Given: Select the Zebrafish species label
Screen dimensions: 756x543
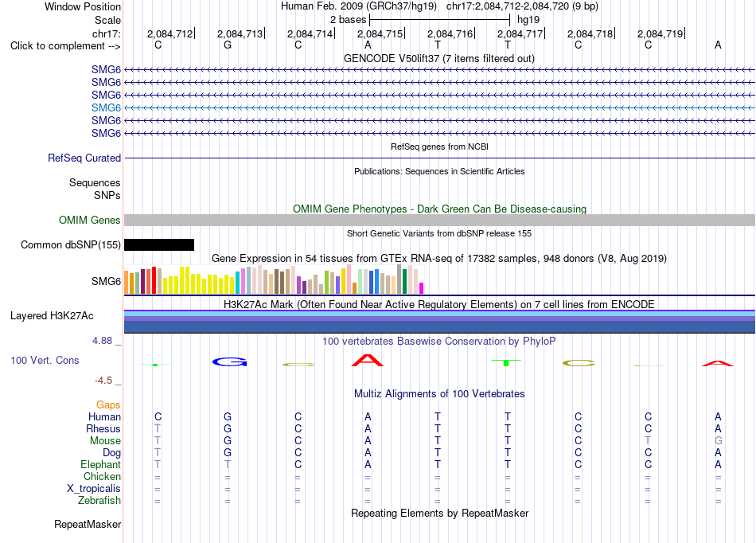Looking at the screenshot, I should (99, 501).
